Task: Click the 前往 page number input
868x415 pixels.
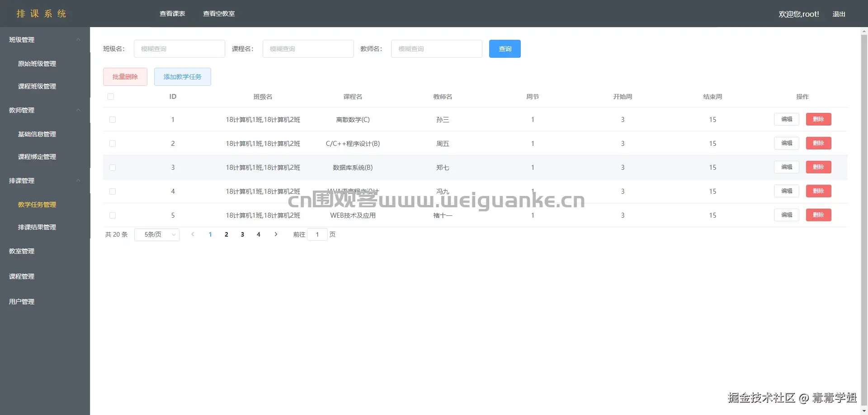Action: pos(317,234)
